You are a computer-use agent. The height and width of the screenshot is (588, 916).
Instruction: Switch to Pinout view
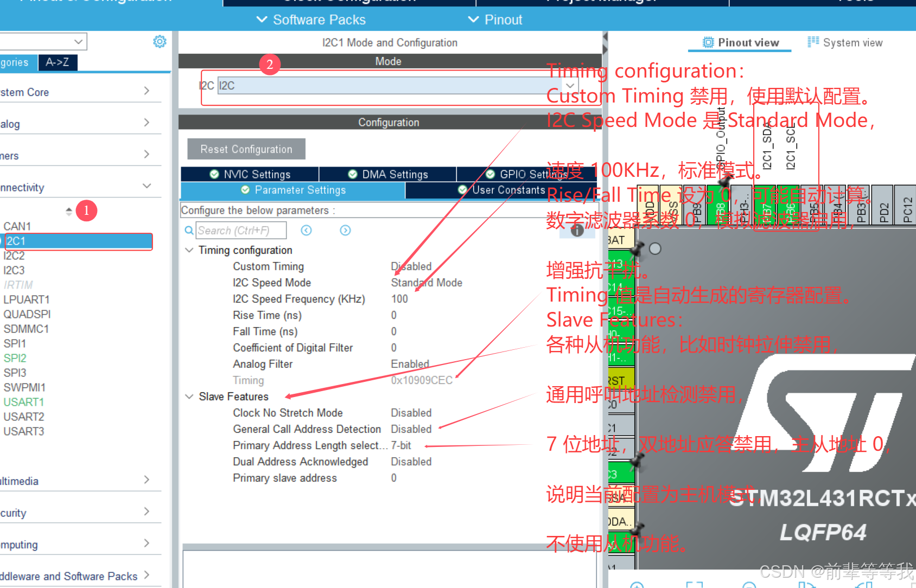point(740,42)
